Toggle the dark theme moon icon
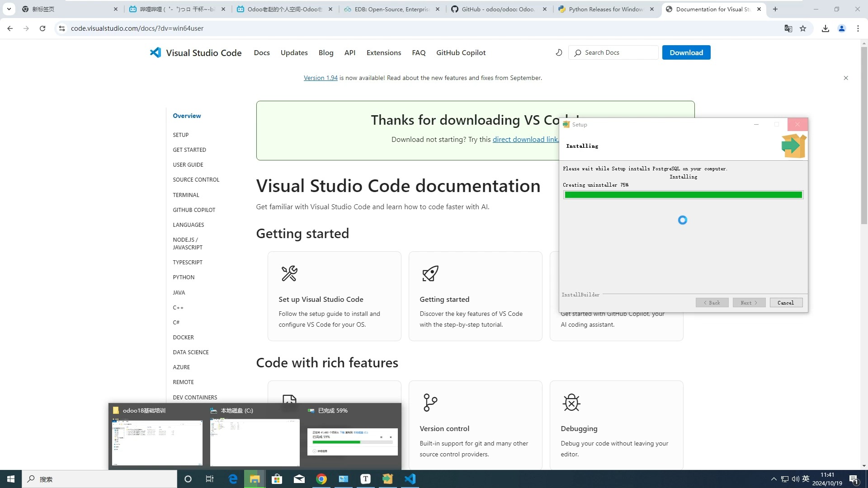The image size is (868, 488). 559,52
